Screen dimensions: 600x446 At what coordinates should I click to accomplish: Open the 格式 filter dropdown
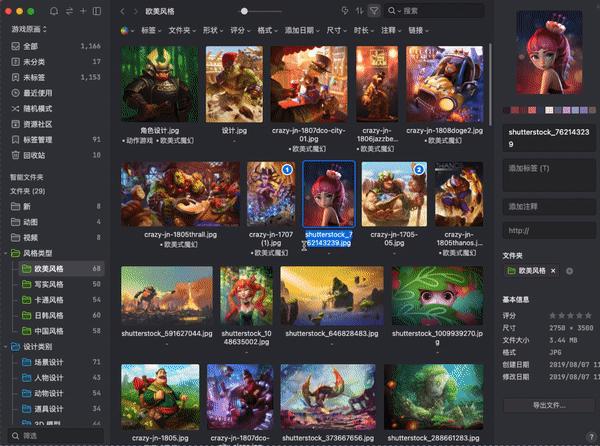click(267, 30)
